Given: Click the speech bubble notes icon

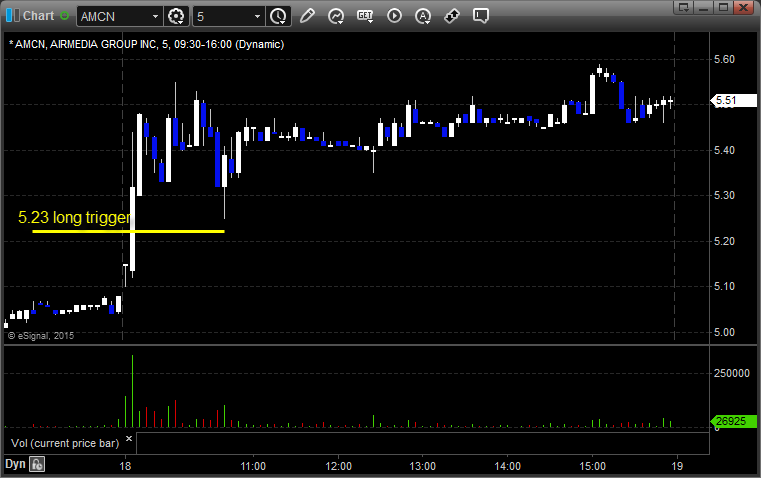Looking at the screenshot, I should pos(480,16).
